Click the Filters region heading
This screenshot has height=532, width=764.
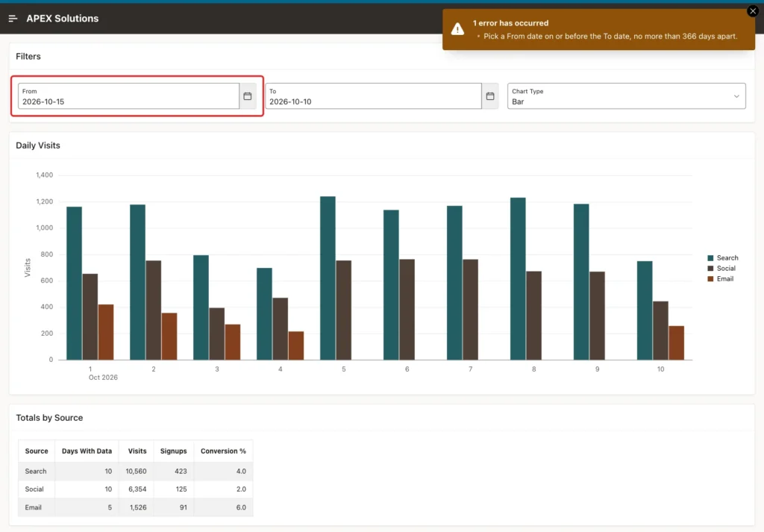28,57
